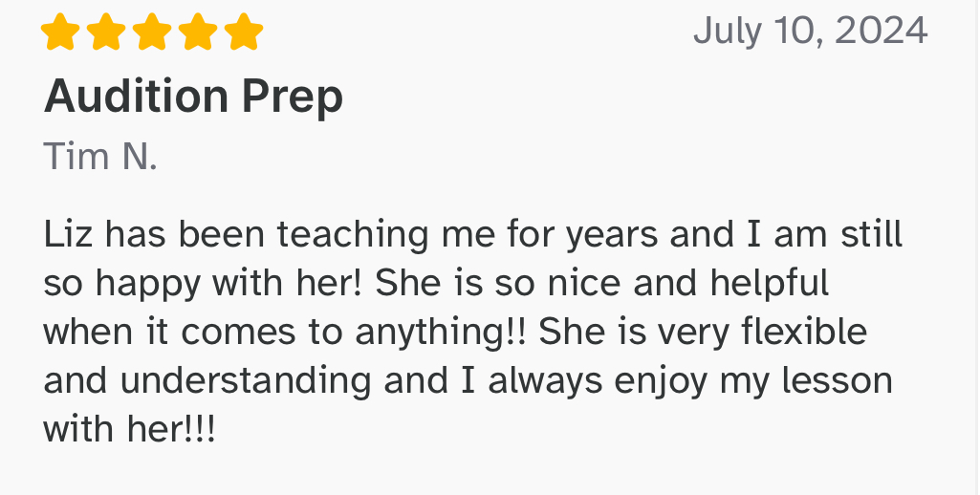Click the July 10, 2024 review date
980x495 pixels.
point(810,32)
